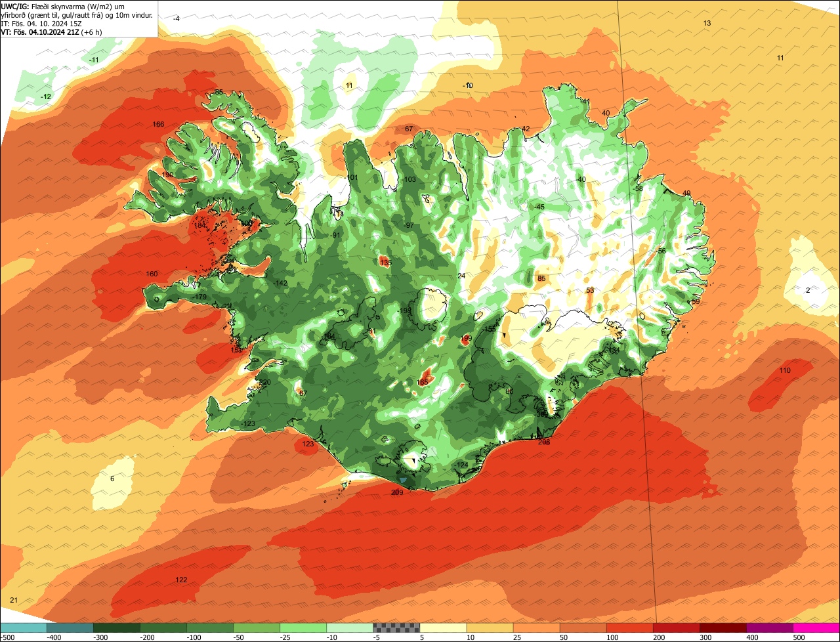The image size is (840, 642).
Task: Click the '-12' flux value label
Action: 45,97
